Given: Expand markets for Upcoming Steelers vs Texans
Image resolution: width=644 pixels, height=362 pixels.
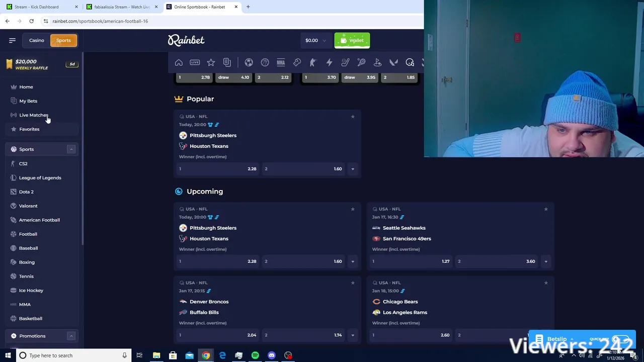Looking at the screenshot, I should (353, 261).
